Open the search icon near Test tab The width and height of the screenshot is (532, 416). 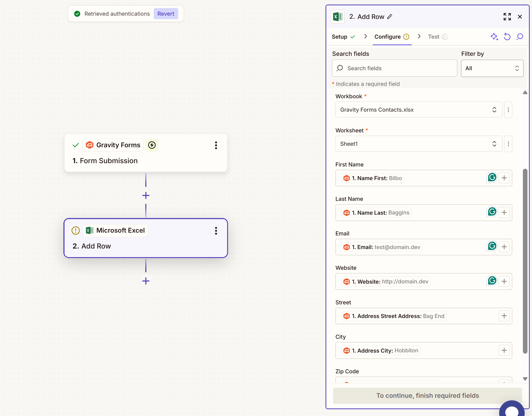[520, 37]
